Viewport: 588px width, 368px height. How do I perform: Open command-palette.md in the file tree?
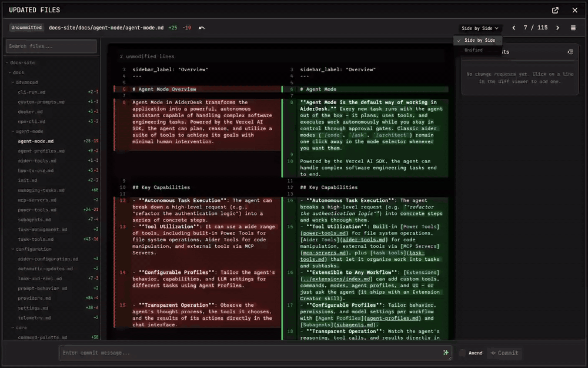[x=42, y=337]
